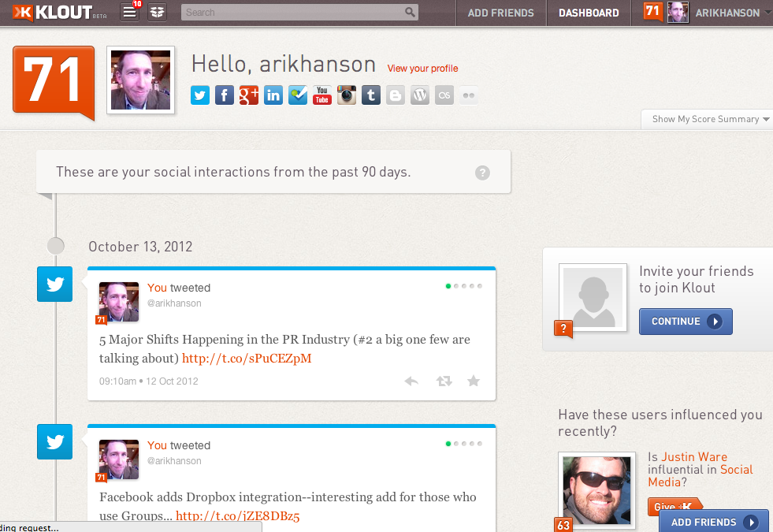773x532 pixels.
Task: Open the http://t.co/sPuCEZpM link
Action: pos(247,359)
